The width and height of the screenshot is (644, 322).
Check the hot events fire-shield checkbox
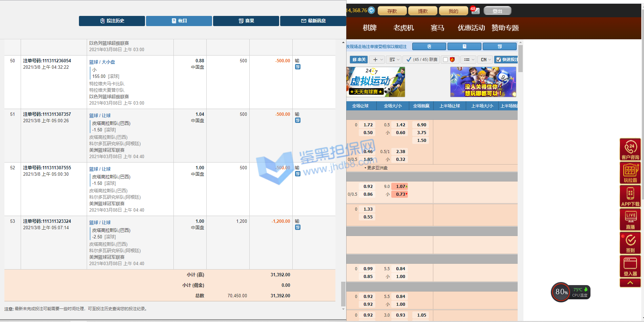point(445,60)
